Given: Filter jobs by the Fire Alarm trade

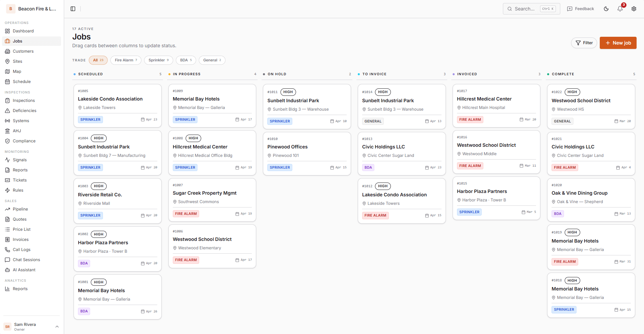Looking at the screenshot, I should (x=126, y=60).
